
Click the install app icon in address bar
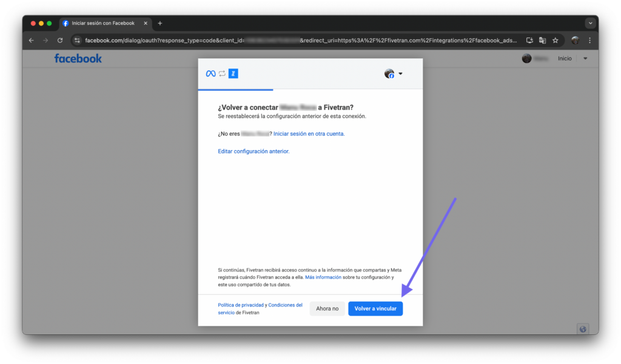pos(529,41)
